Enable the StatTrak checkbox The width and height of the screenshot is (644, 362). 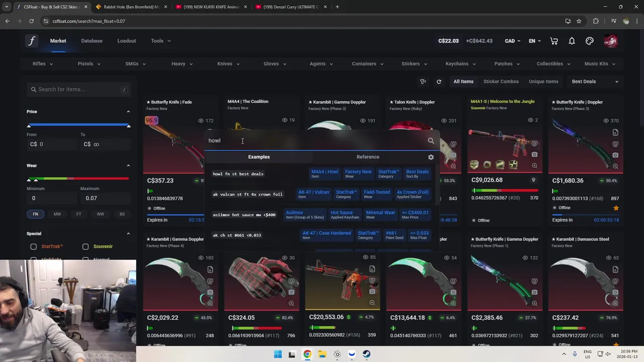coord(33,246)
